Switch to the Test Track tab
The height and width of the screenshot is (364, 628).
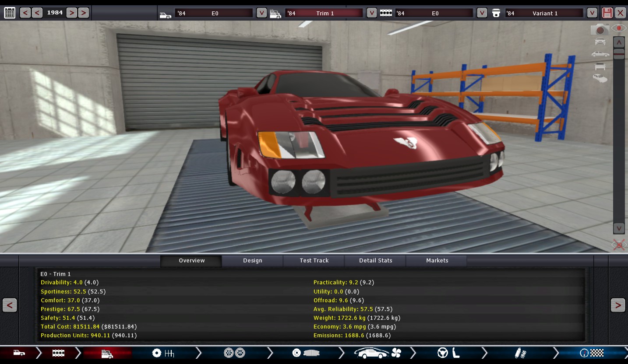[314, 261]
